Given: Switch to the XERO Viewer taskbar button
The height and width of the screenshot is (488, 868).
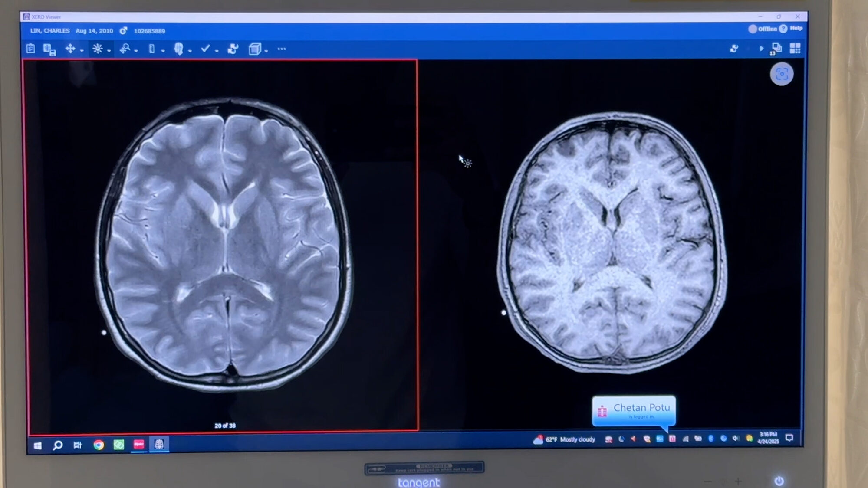Looking at the screenshot, I should point(159,444).
